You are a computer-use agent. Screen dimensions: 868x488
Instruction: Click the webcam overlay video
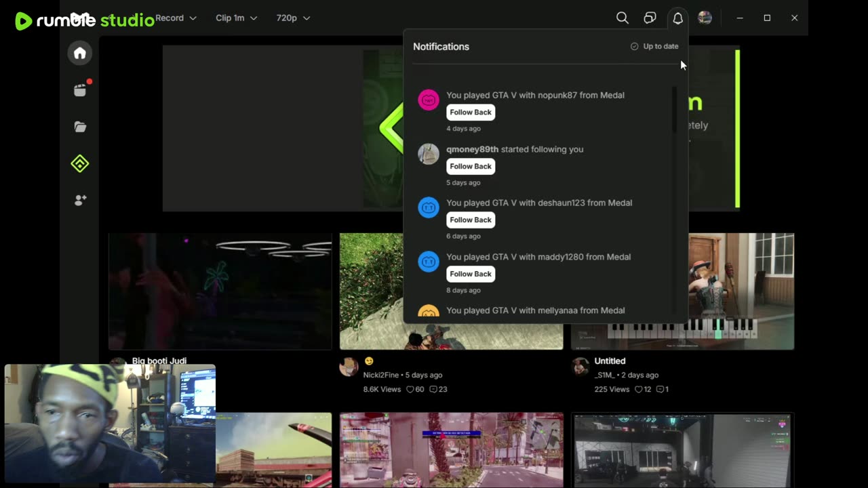110,424
